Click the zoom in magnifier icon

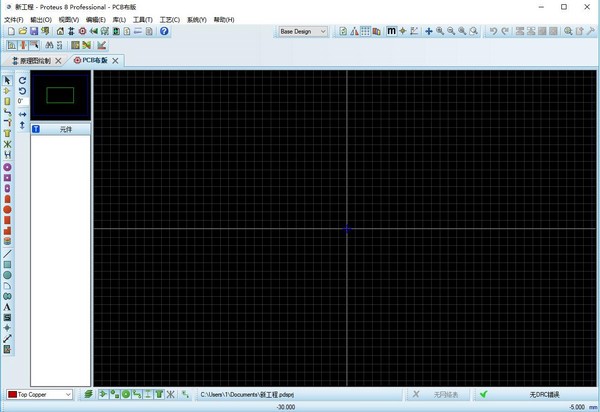coord(440,31)
